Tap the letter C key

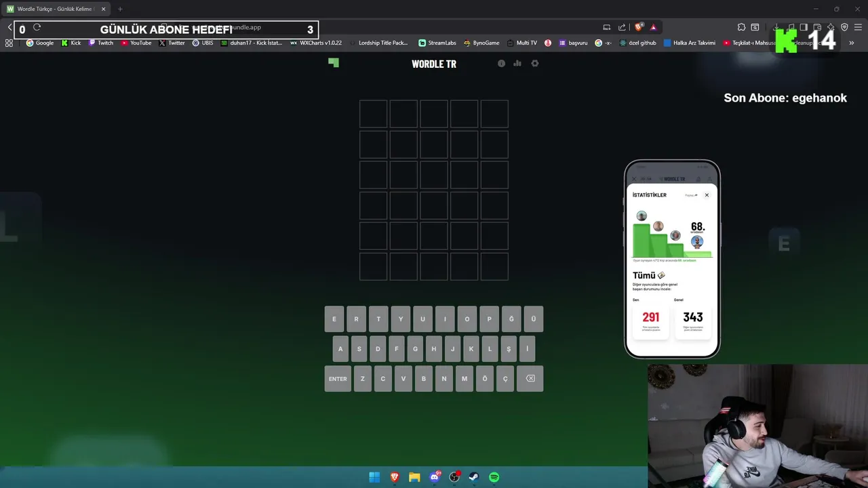383,379
